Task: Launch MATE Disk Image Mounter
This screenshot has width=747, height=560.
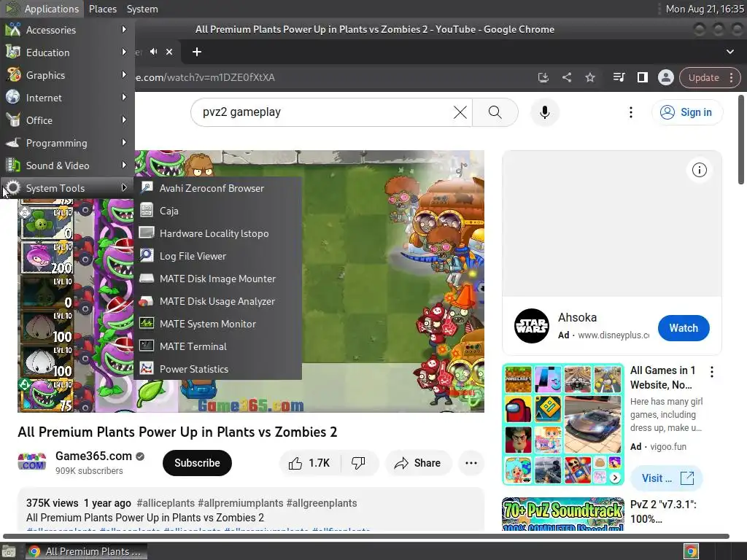Action: (218, 279)
